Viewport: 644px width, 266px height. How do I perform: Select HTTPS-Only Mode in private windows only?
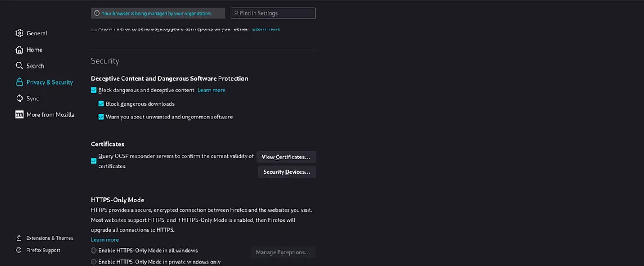pyautogui.click(x=94, y=262)
